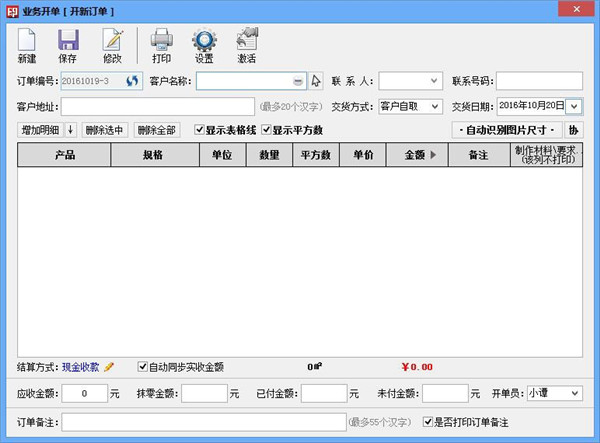This screenshot has width=600, height=443.
Task: Click the cursor icon beside the customer name field
Action: 316,81
